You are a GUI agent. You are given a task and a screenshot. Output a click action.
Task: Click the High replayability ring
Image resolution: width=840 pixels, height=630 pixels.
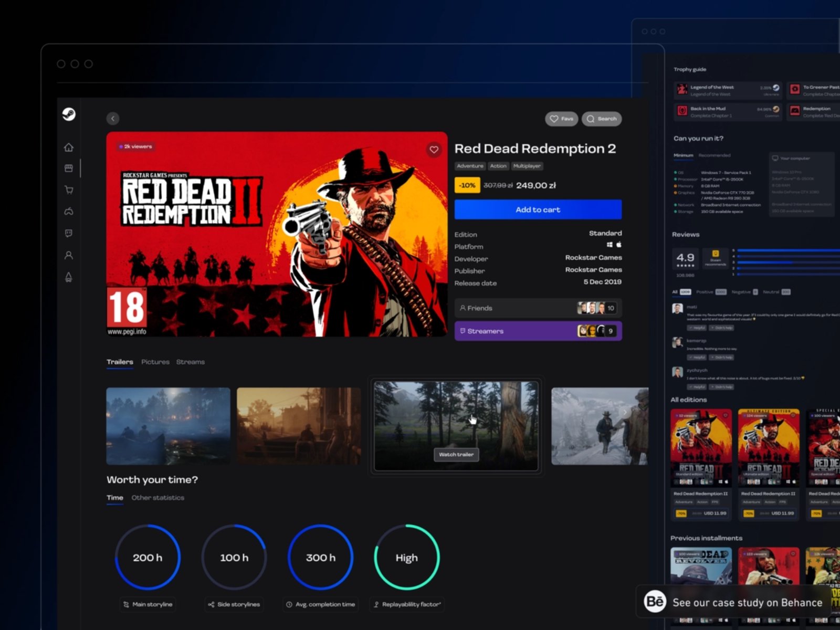pyautogui.click(x=407, y=557)
